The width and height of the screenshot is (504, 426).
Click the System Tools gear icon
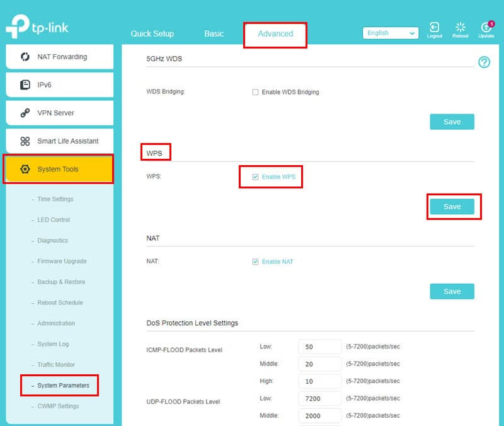pyautogui.click(x=25, y=169)
